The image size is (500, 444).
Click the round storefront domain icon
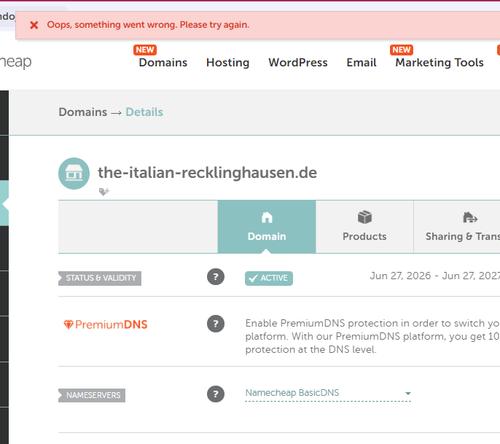pyautogui.click(x=74, y=173)
